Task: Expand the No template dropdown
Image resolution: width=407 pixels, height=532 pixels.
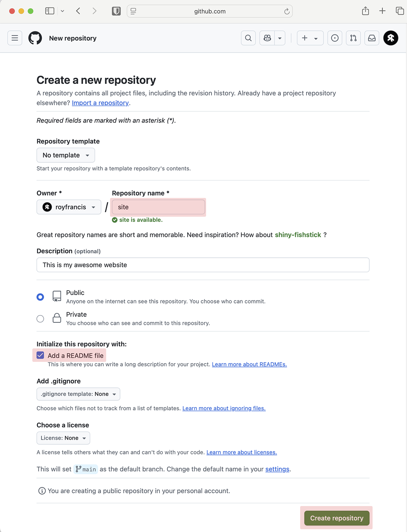Action: click(66, 155)
